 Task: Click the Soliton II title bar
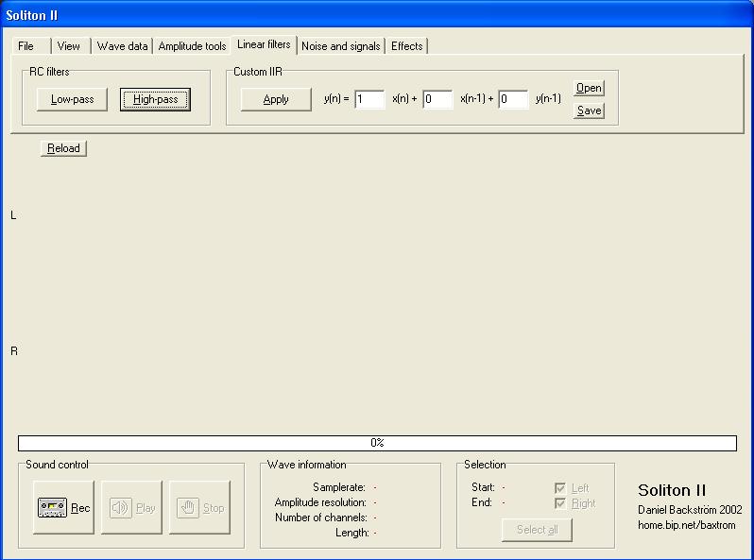[377, 15]
